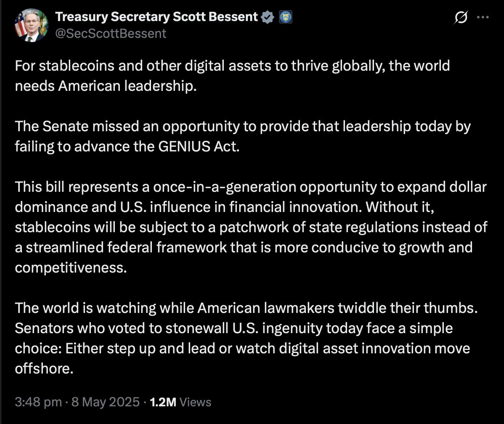Click the 3:48 pm timestamp

38,402
